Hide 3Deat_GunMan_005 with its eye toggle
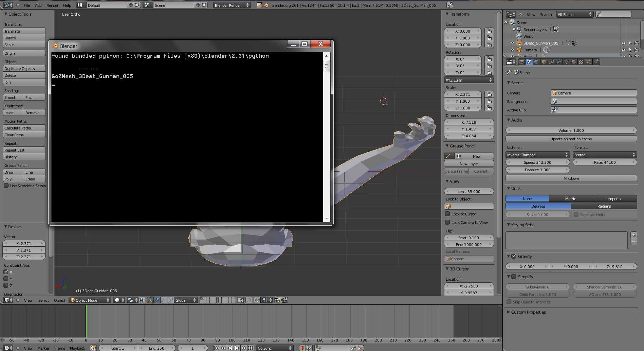 coord(623,43)
